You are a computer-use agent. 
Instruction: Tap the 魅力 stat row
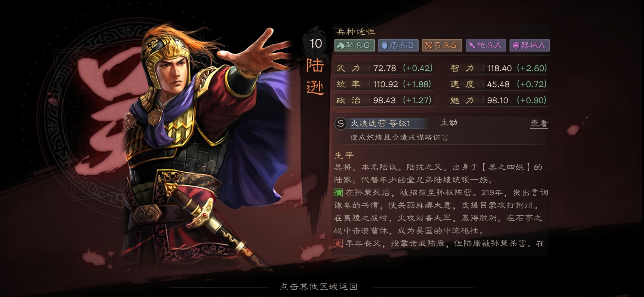point(498,100)
